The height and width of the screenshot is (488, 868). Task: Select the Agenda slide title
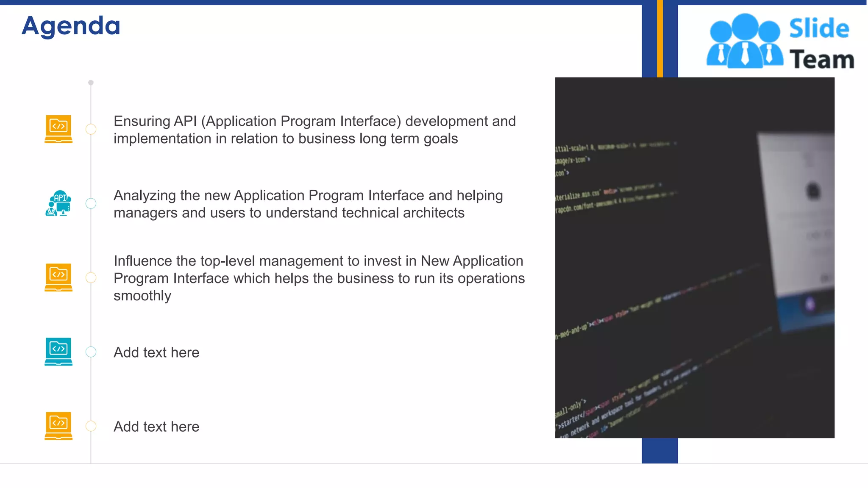click(71, 26)
